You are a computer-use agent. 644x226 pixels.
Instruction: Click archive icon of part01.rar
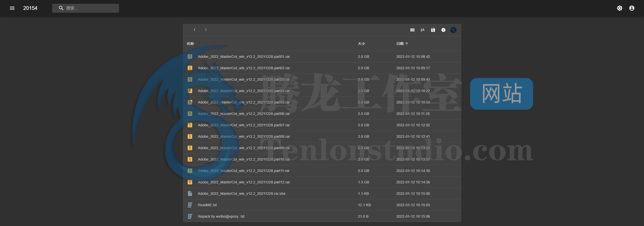tap(190, 57)
